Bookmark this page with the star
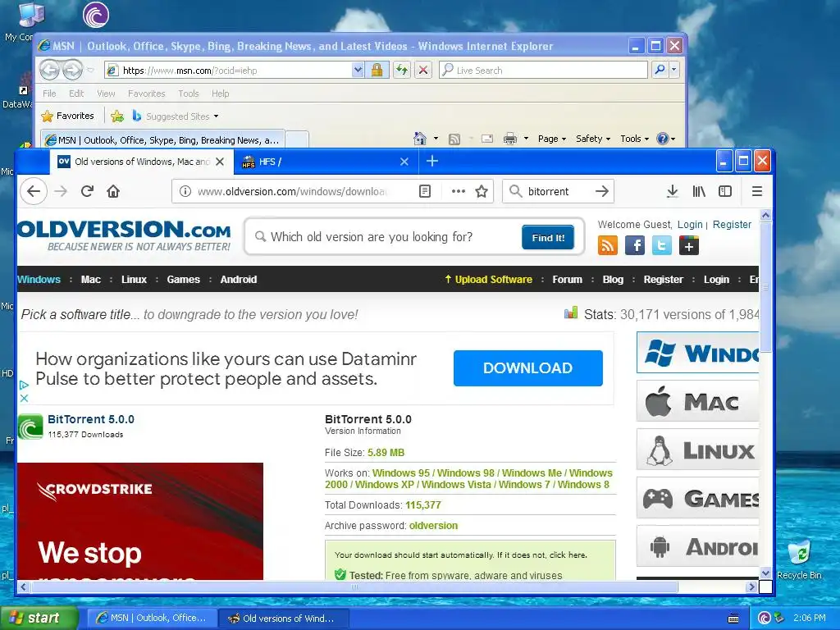The image size is (840, 630). [482, 191]
